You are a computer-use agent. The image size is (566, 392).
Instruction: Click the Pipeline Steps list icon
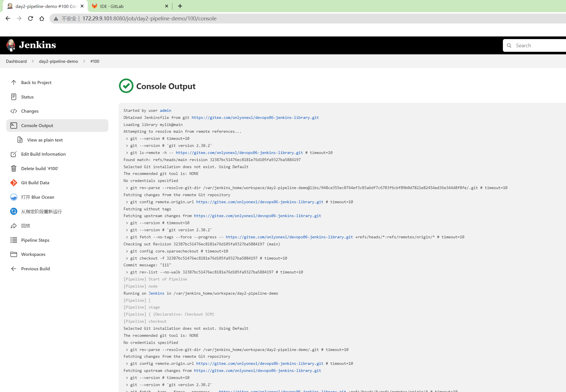pos(14,240)
